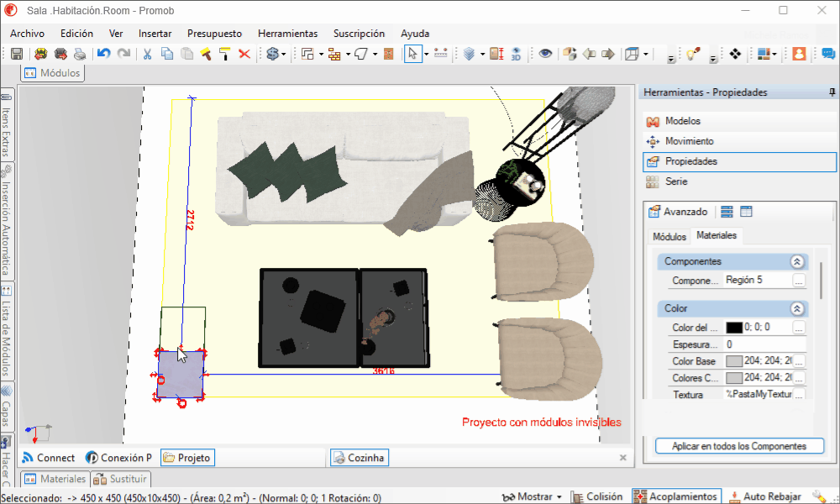Image resolution: width=840 pixels, height=504 pixels.
Task: Open the Mostrar dropdown
Action: coord(532,496)
